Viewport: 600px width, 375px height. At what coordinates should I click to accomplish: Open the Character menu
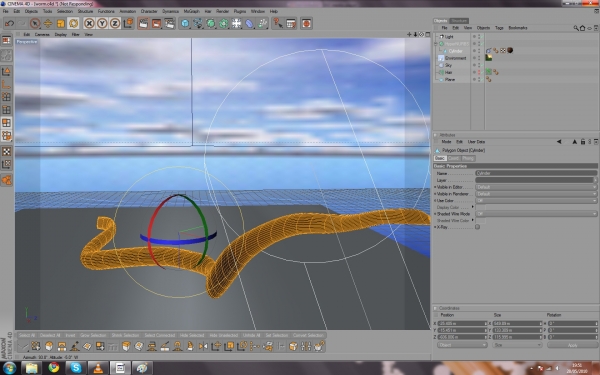click(148, 11)
